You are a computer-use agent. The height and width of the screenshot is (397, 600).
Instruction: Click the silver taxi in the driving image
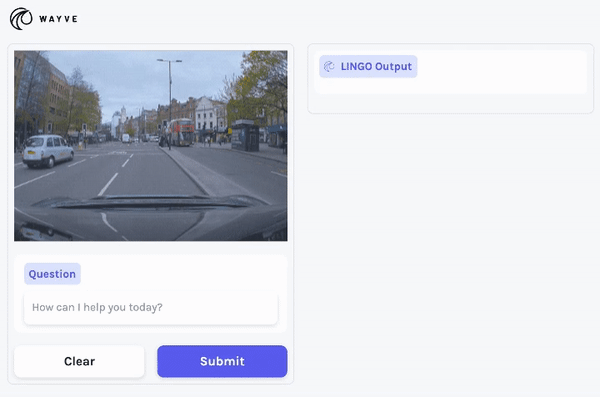point(48,151)
